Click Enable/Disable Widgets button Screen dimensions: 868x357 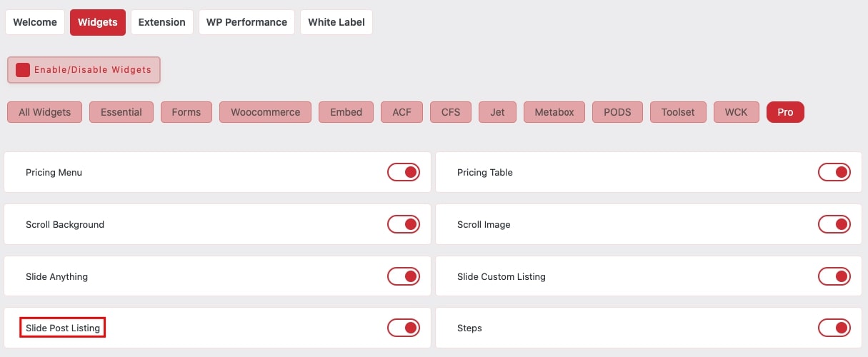pyautogui.click(x=84, y=70)
